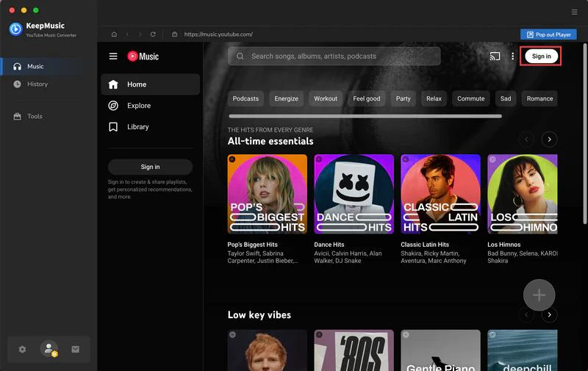The width and height of the screenshot is (588, 371).
Task: Select the Feel good mood chip
Action: [x=366, y=98]
